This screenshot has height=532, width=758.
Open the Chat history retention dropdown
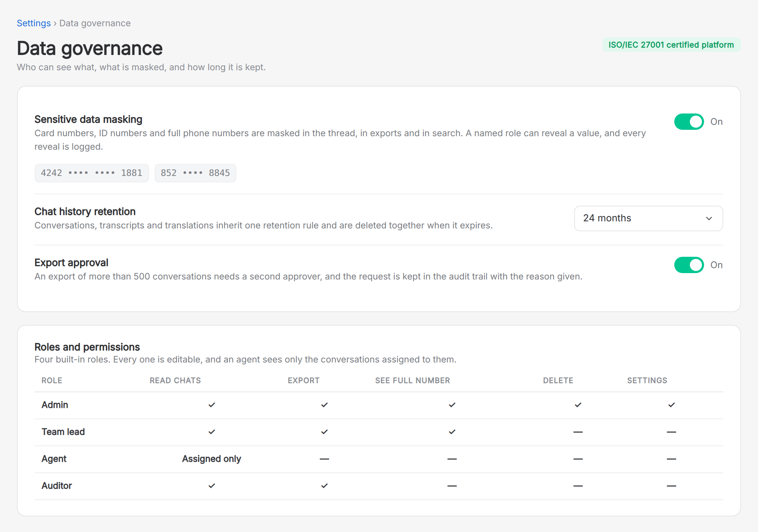pyautogui.click(x=648, y=218)
